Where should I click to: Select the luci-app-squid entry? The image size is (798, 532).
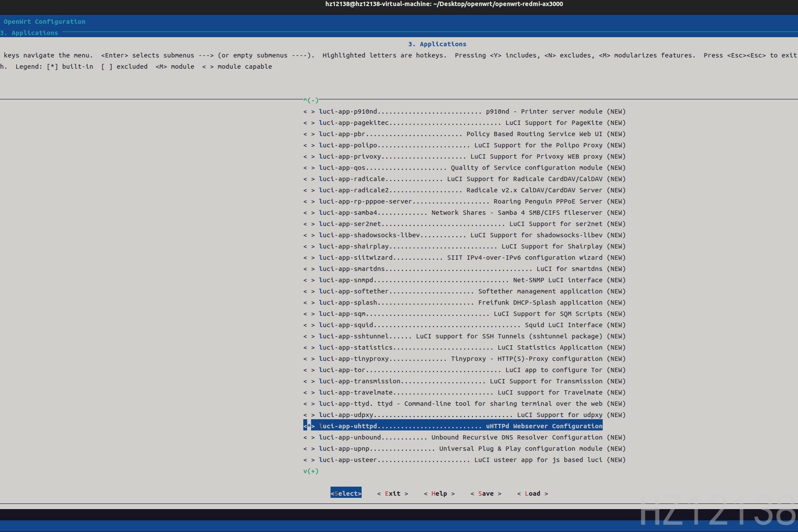464,325
